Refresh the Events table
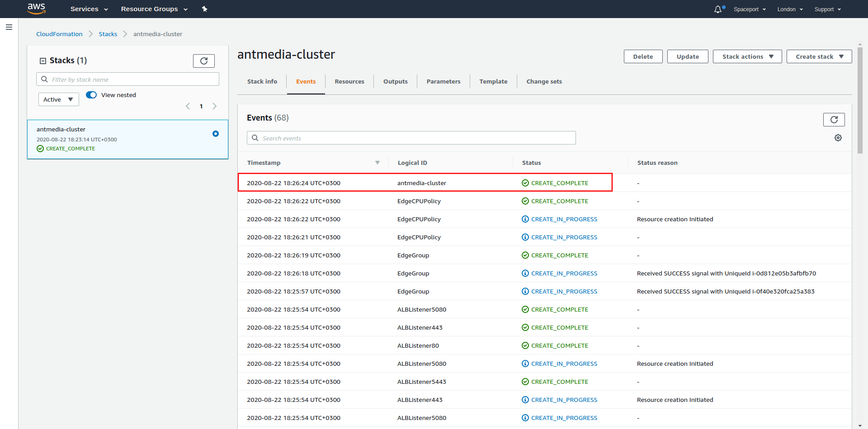The height and width of the screenshot is (429, 868). pos(834,119)
